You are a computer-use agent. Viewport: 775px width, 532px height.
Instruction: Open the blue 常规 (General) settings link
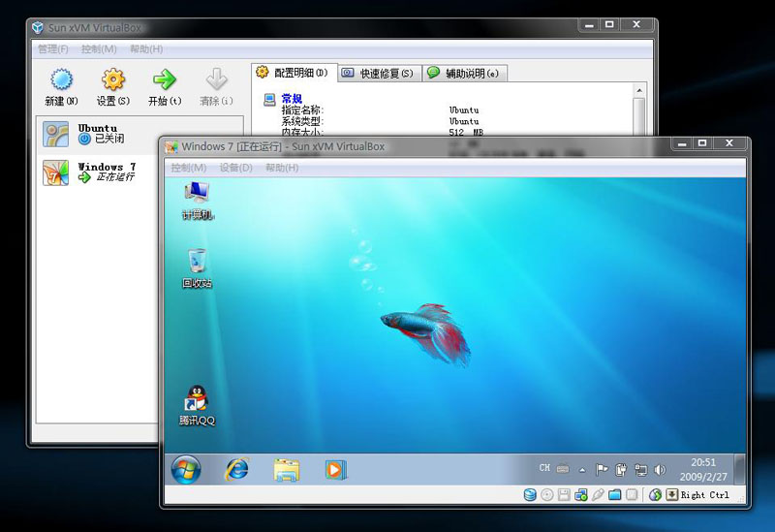coord(292,98)
